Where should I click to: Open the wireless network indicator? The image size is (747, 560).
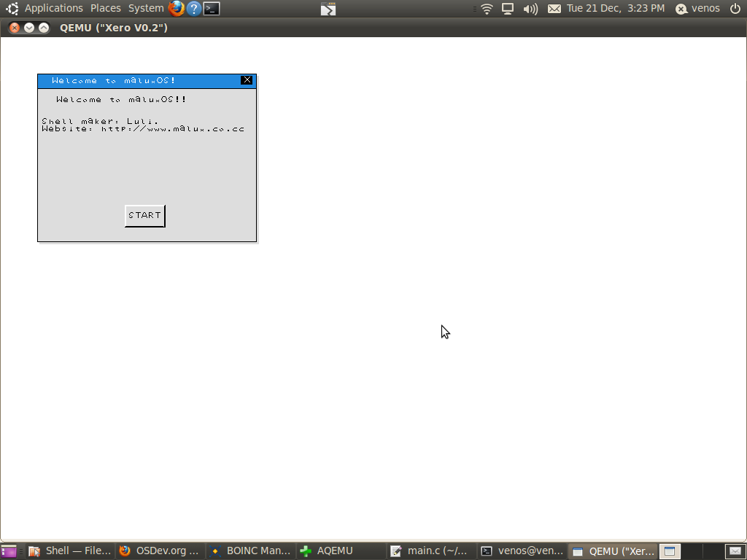point(487,9)
